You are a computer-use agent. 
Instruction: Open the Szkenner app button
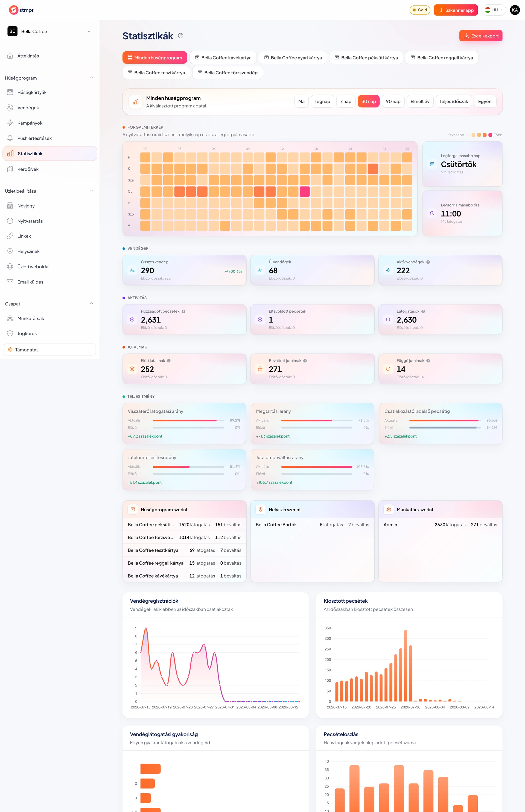pos(456,10)
